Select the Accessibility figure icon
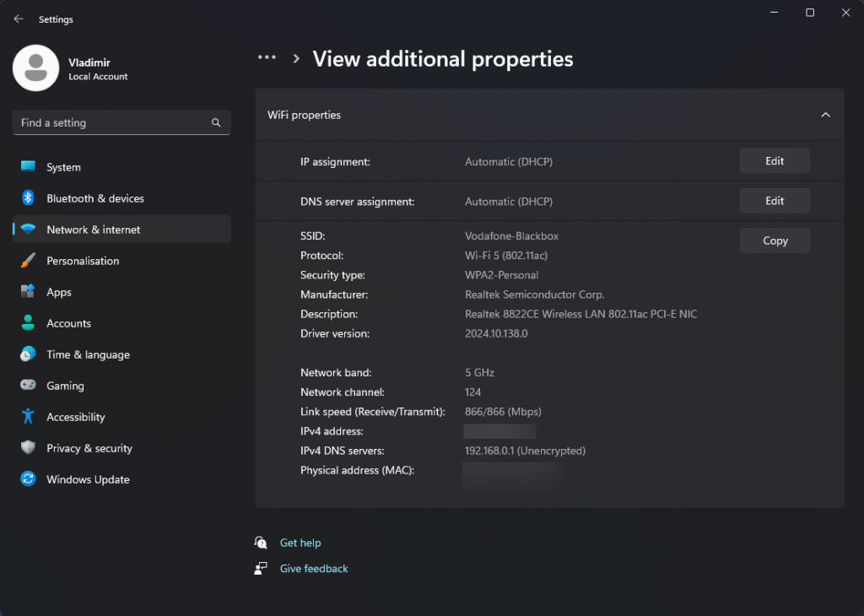The image size is (864, 616). click(x=29, y=417)
